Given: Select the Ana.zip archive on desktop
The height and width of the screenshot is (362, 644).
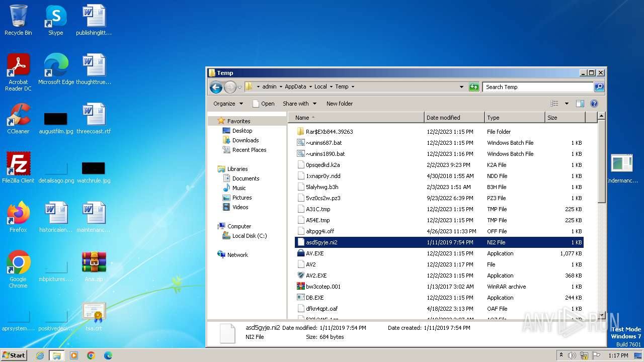Looking at the screenshot, I should point(94,266).
